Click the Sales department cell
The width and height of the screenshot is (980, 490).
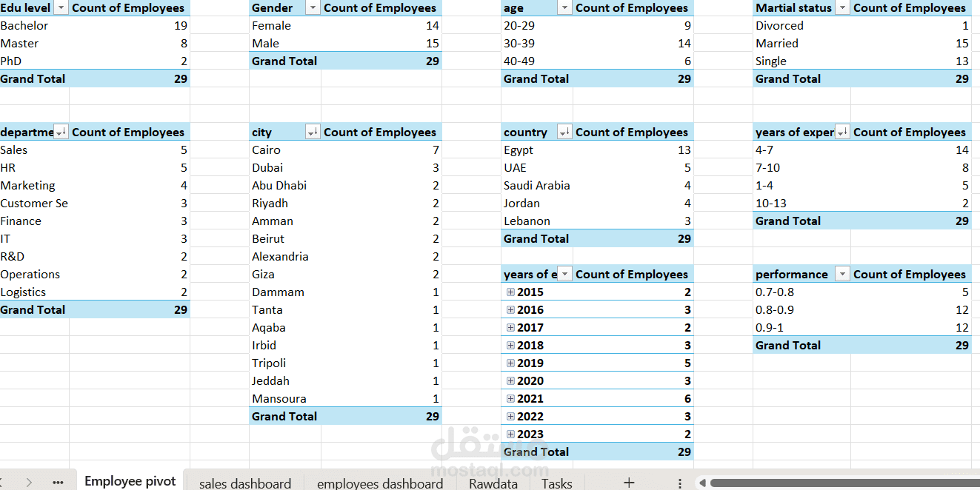14,150
